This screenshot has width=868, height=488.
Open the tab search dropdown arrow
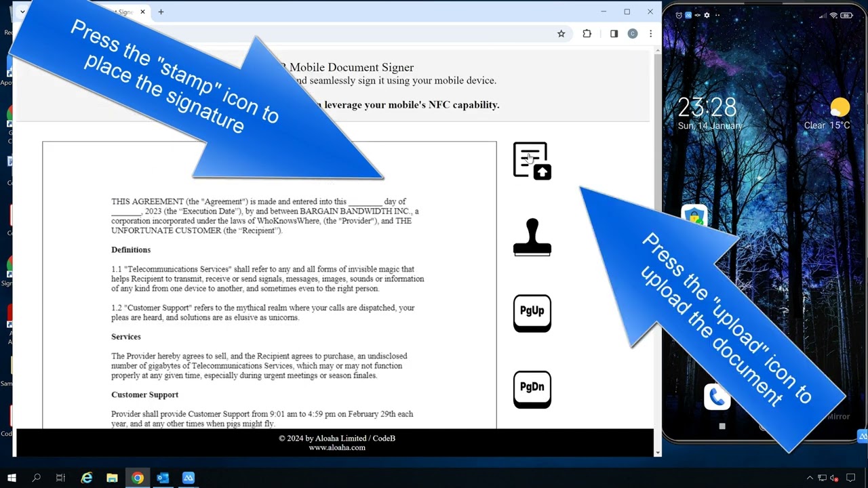[x=22, y=12]
